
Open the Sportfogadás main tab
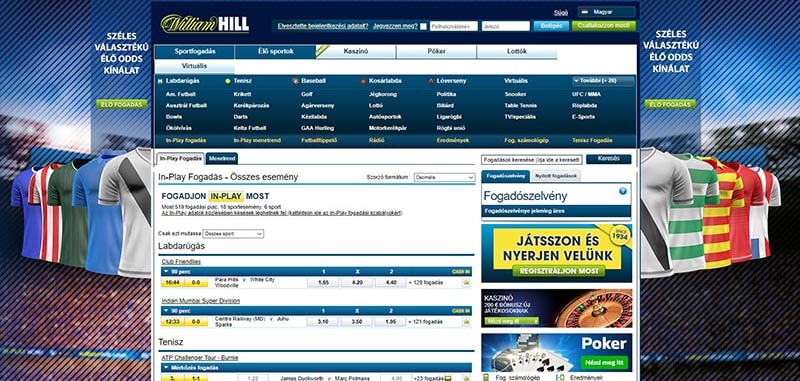click(x=195, y=52)
